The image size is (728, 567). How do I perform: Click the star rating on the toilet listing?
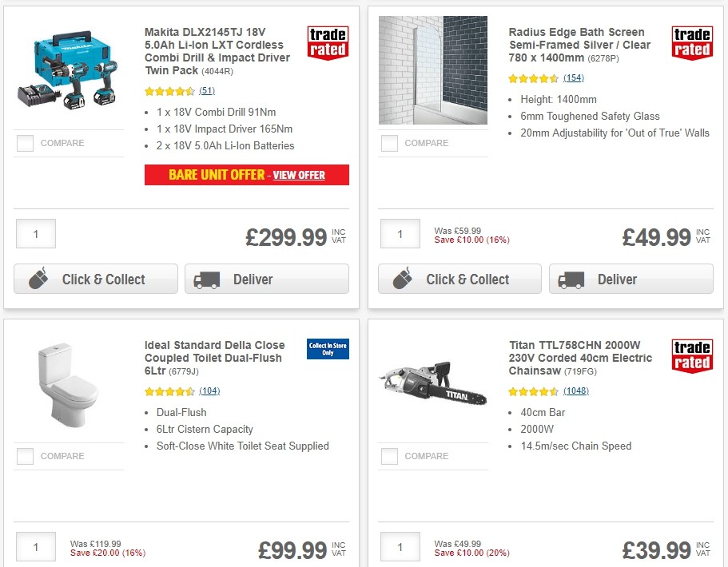tap(168, 391)
